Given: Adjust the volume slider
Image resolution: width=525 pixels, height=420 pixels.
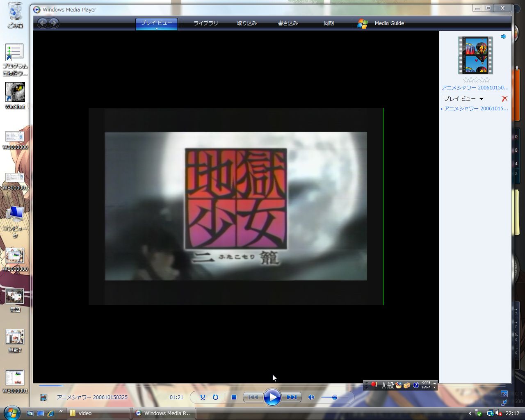Looking at the screenshot, I should (x=335, y=397).
